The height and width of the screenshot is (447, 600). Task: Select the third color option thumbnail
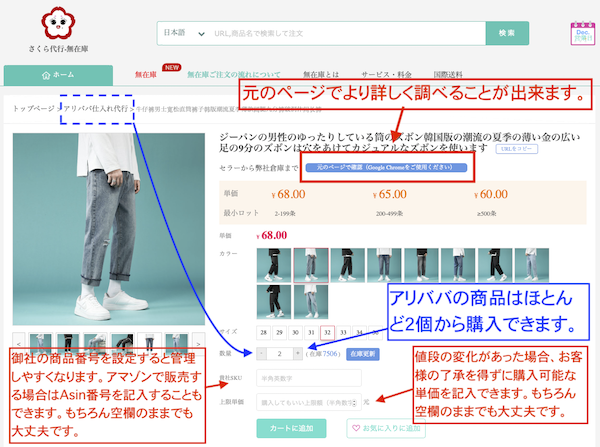pos(347,265)
